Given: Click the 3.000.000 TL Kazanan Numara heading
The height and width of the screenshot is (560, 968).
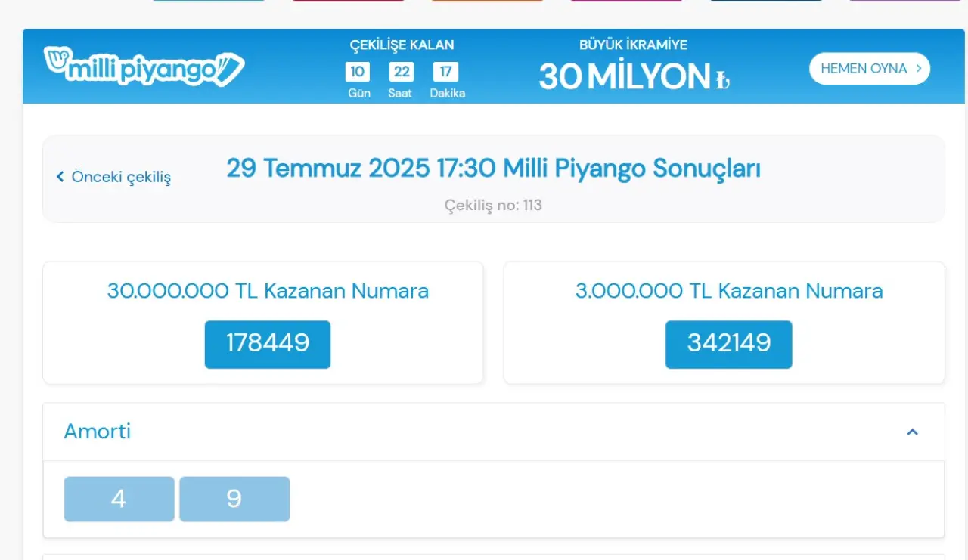Looking at the screenshot, I should pos(728,291).
